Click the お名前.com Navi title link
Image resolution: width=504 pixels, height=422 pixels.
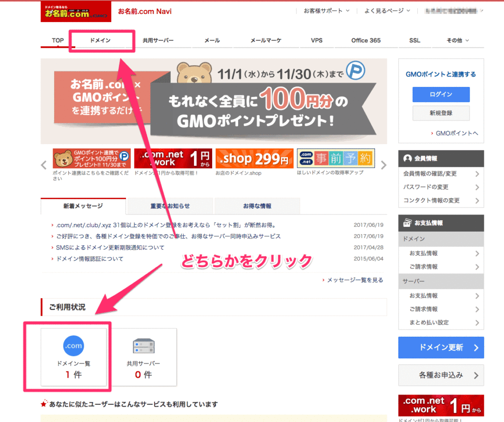coord(145,12)
